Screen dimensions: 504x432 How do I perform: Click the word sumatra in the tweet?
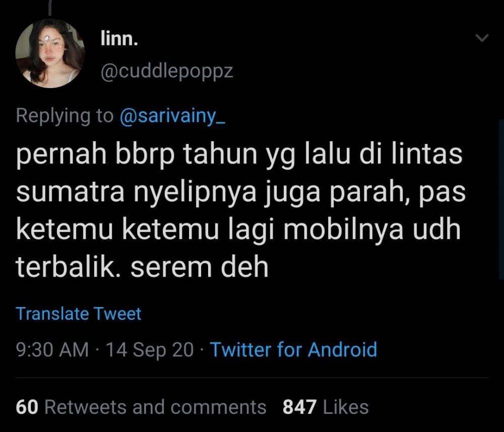pyautogui.click(x=71, y=192)
